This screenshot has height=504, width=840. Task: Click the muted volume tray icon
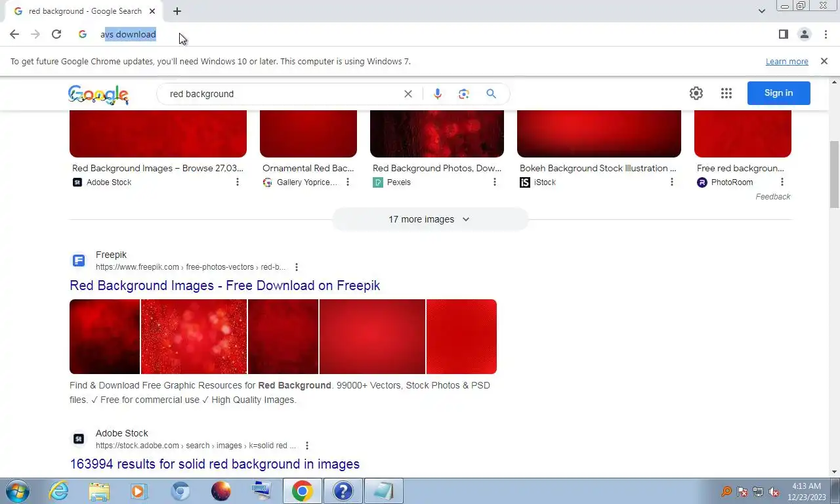[774, 492]
